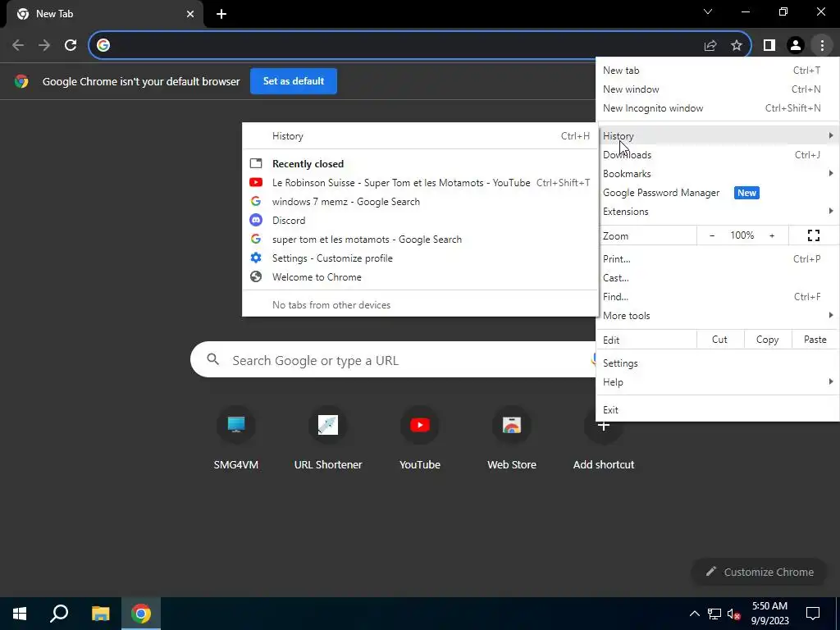Open a new tab with plus icon
The width and height of the screenshot is (840, 630).
coord(221,14)
